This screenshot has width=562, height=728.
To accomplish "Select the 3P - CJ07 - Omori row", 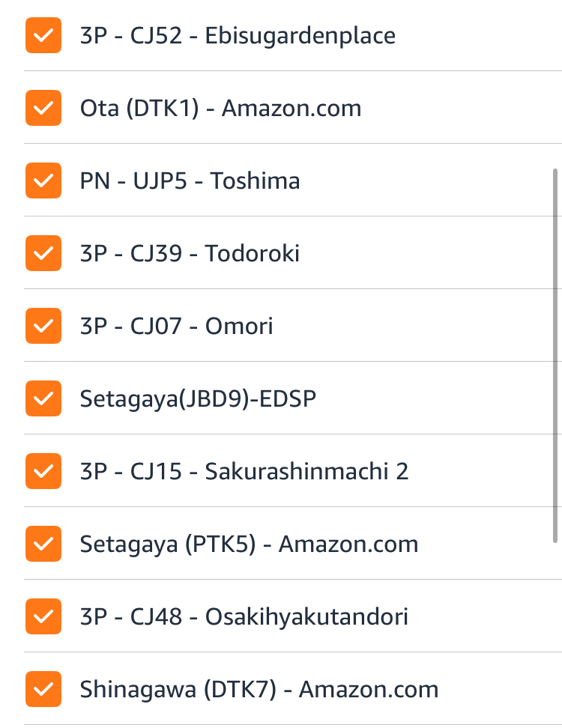I will (177, 326).
